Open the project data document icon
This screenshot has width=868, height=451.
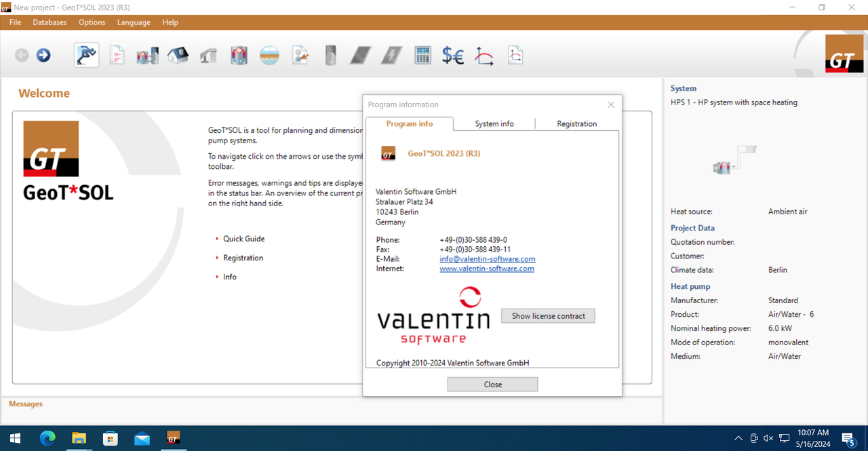pos(117,56)
